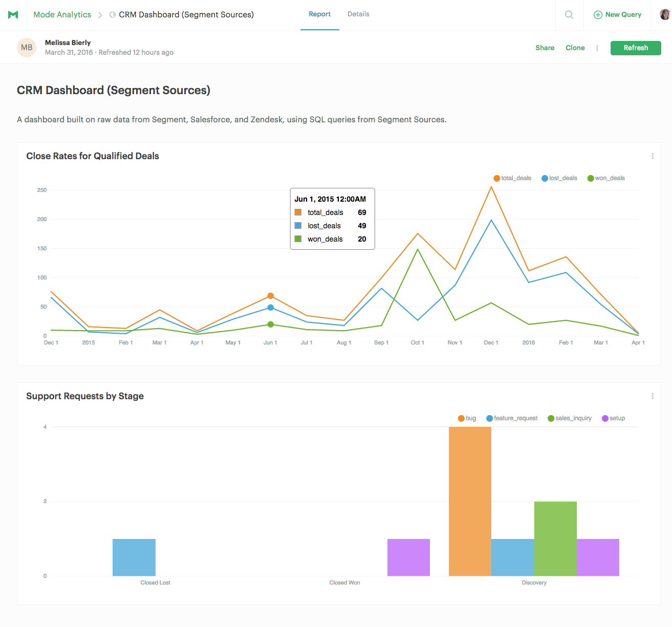Open Support Requests chart options menu
672x627 pixels.
[653, 396]
